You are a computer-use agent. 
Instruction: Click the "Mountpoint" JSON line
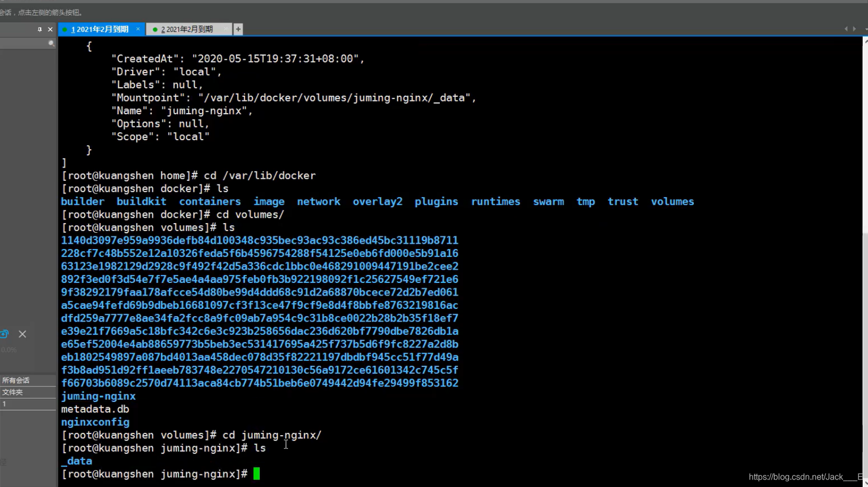294,98
